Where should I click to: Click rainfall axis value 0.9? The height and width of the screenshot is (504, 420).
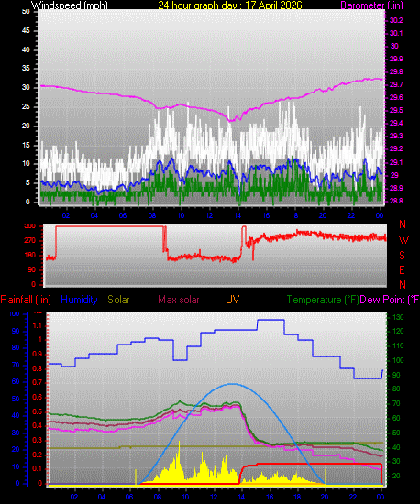click(x=38, y=355)
